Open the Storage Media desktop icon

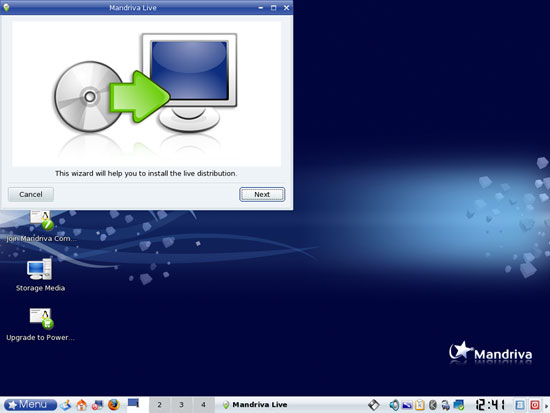40,275
